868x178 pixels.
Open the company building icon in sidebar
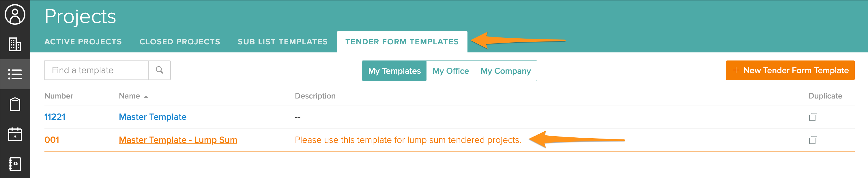[15, 45]
